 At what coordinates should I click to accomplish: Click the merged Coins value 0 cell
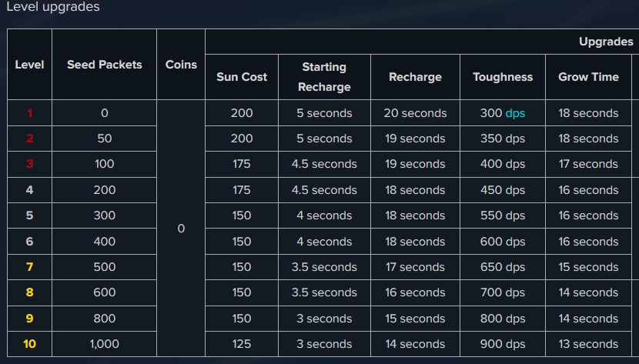[x=181, y=229]
